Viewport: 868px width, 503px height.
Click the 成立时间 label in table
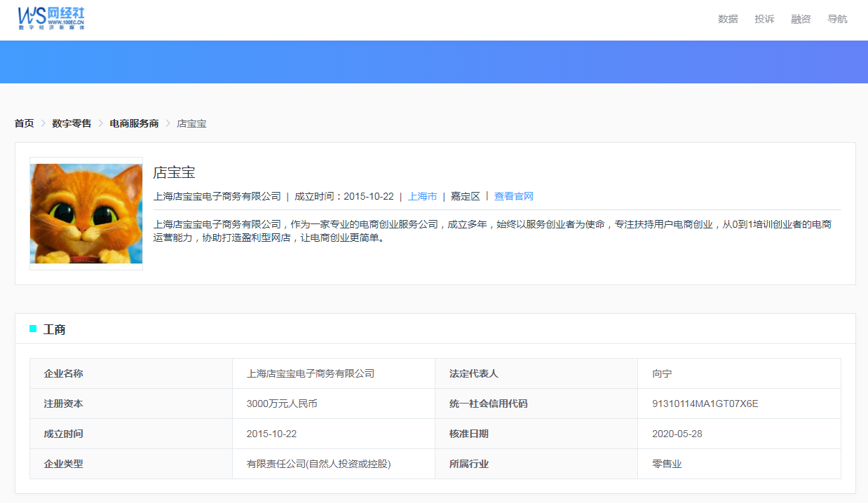pyautogui.click(x=131, y=434)
